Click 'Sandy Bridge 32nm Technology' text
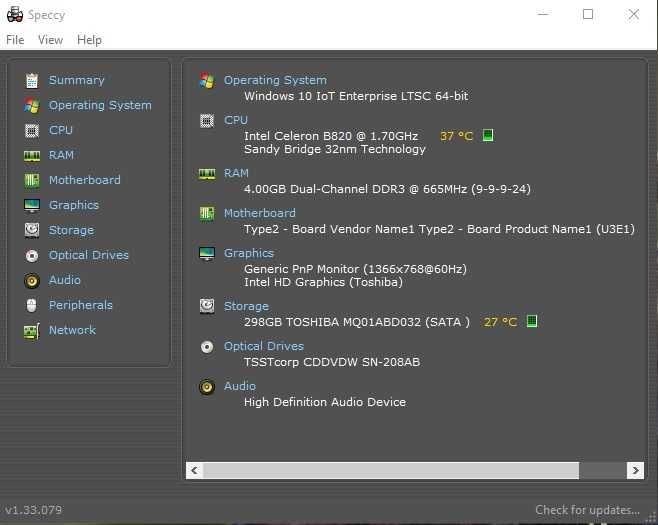658x525 pixels. pyautogui.click(x=335, y=149)
